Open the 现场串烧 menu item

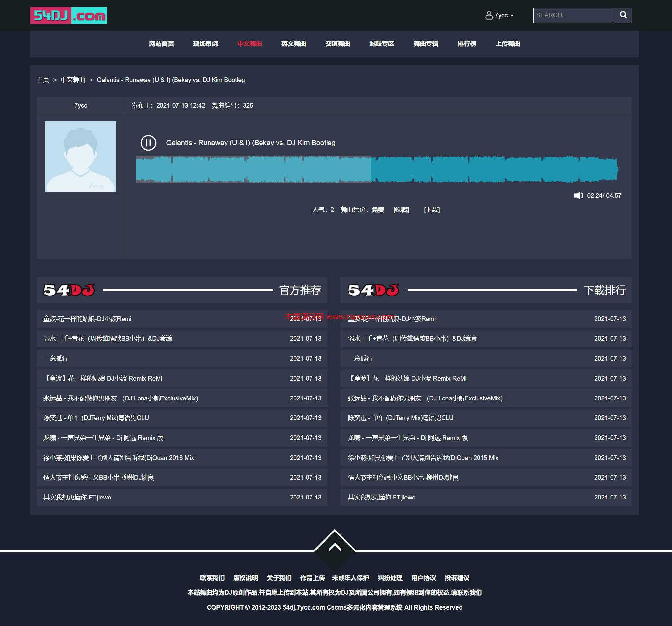(206, 43)
